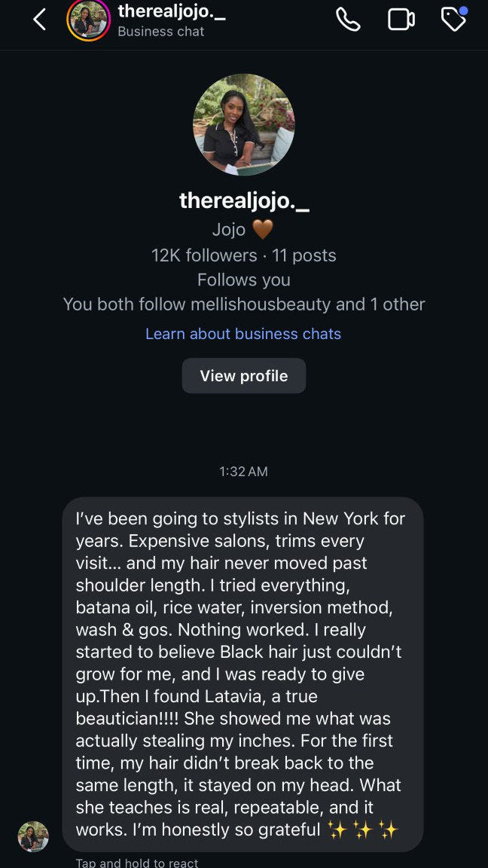Tap the therealjojo._ username in the top header
This screenshot has width=488, height=868.
tap(172, 11)
